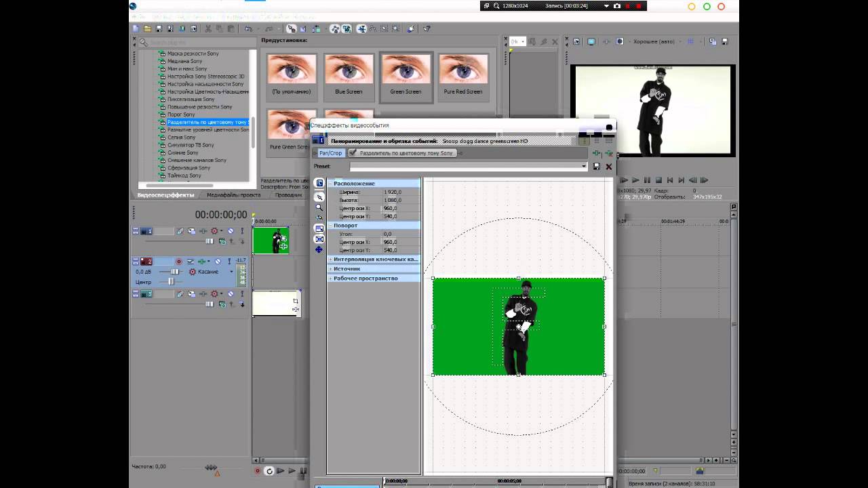
Task: Open video preview project properties icon
Action: click(576, 41)
